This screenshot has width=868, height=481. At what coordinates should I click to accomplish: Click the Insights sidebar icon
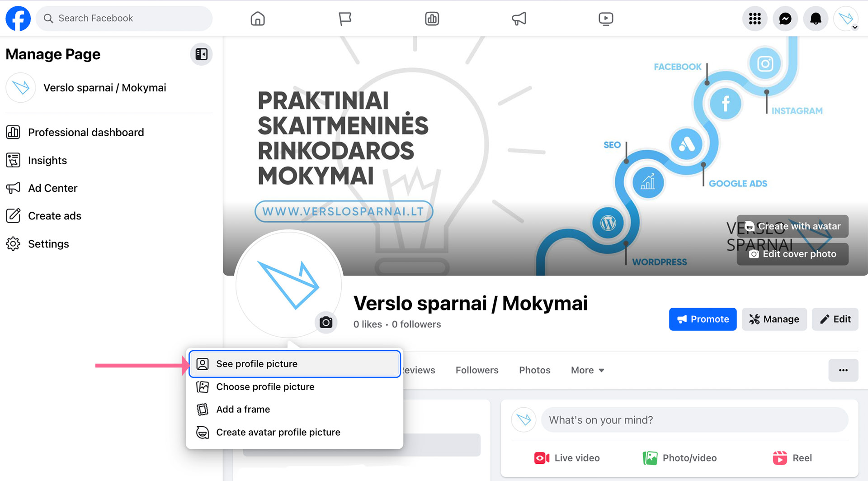point(13,161)
